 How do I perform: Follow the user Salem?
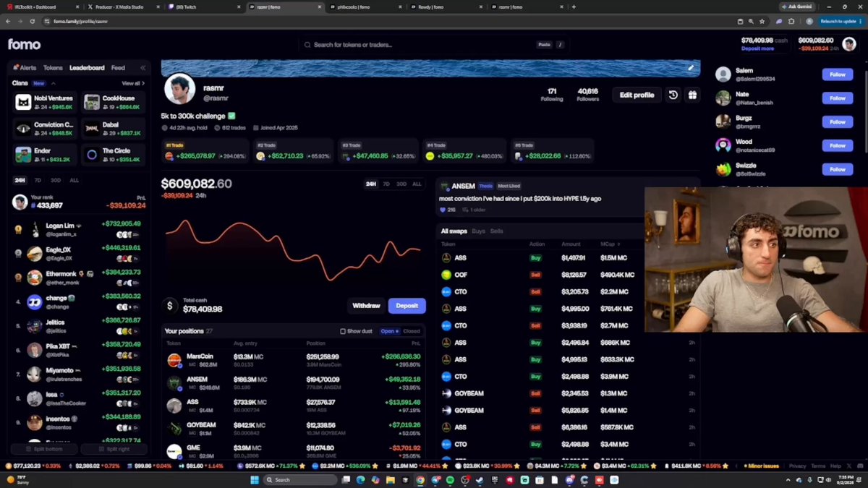[x=838, y=74]
